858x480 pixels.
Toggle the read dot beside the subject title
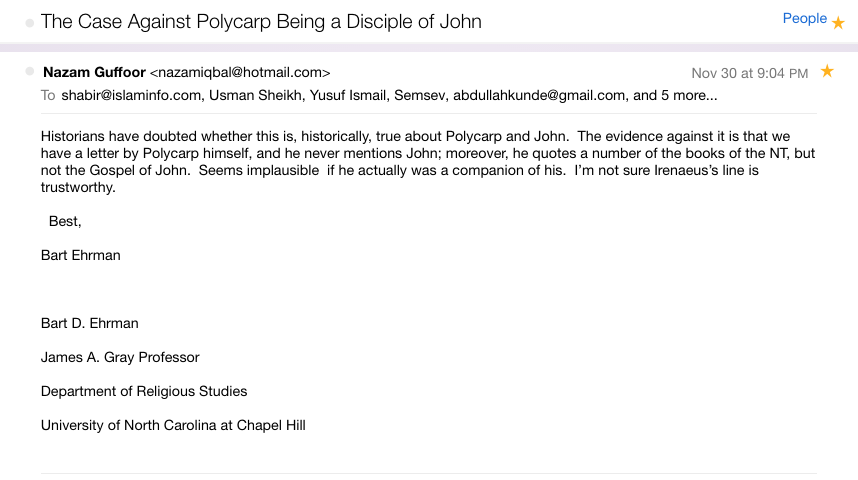coord(30,22)
